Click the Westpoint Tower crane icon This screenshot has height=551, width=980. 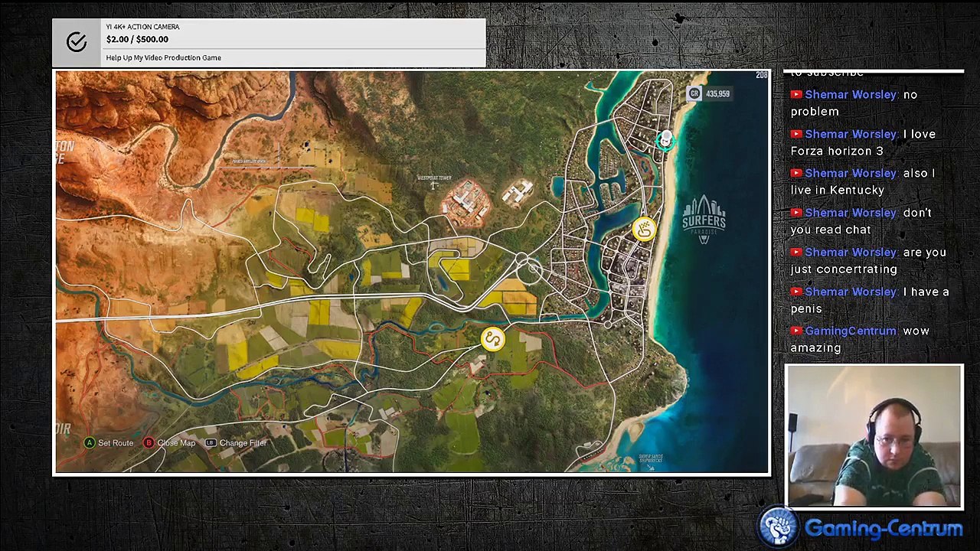pyautogui.click(x=434, y=186)
